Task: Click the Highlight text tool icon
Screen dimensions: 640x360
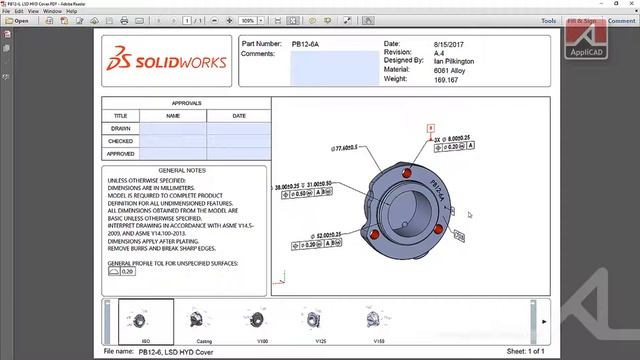Action: coord(327,20)
